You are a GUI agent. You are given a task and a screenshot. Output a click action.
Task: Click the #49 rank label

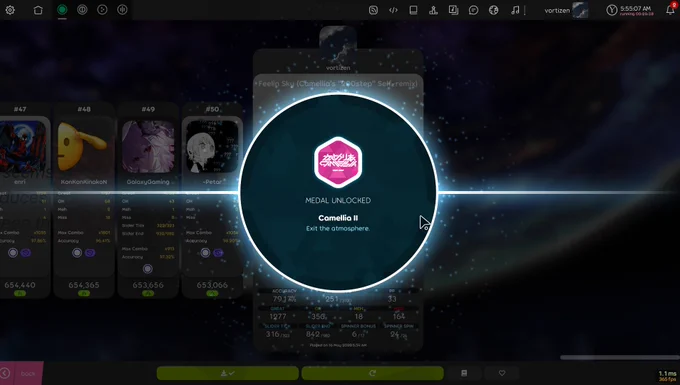click(148, 109)
